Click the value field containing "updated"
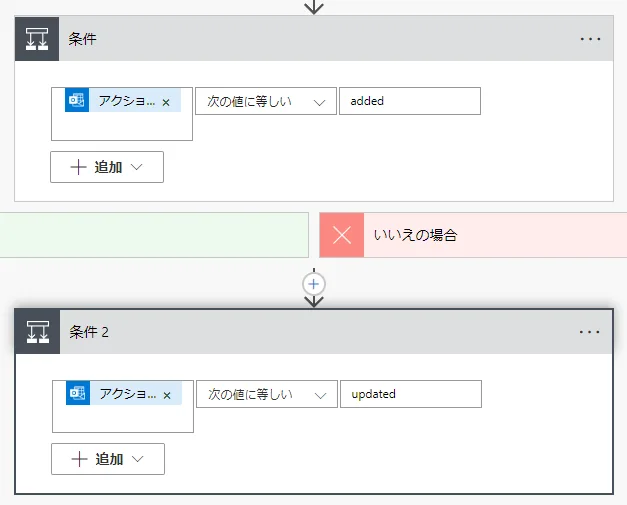627x505 pixels. point(410,394)
